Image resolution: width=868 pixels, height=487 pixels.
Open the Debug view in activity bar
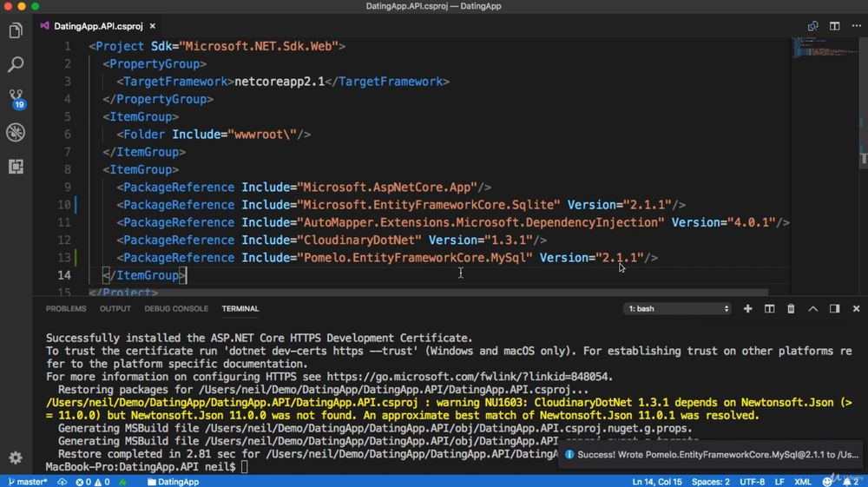pos(16,132)
